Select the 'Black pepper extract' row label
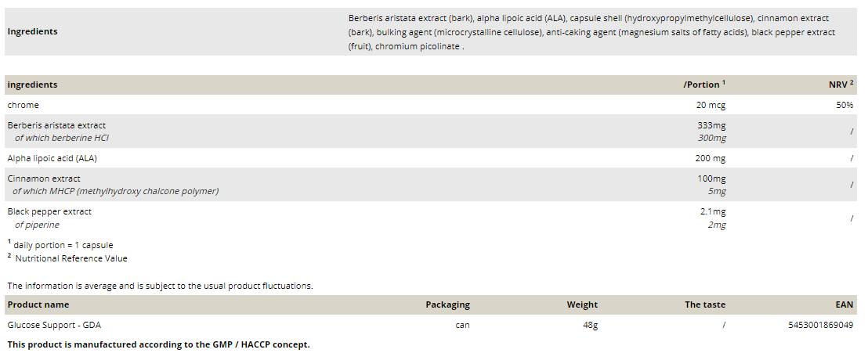Viewport: 868px width, 364px height. point(49,211)
